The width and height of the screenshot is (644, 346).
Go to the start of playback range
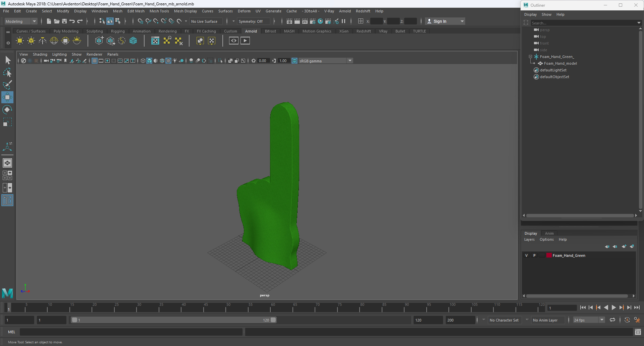[x=583, y=307]
